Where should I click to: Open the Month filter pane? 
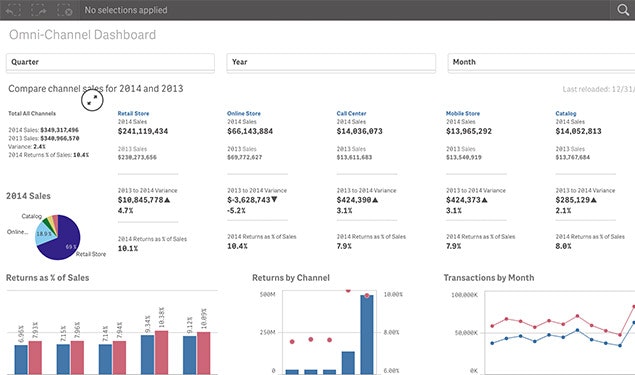pyautogui.click(x=541, y=62)
